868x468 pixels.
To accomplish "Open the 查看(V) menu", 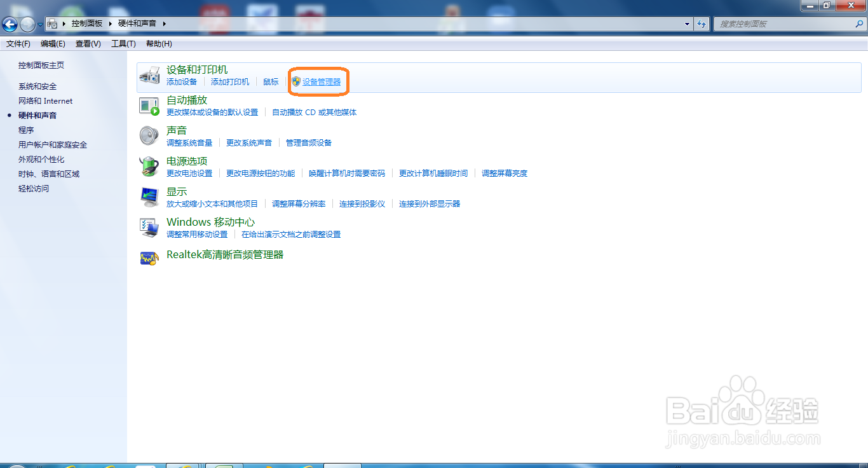I will 88,44.
